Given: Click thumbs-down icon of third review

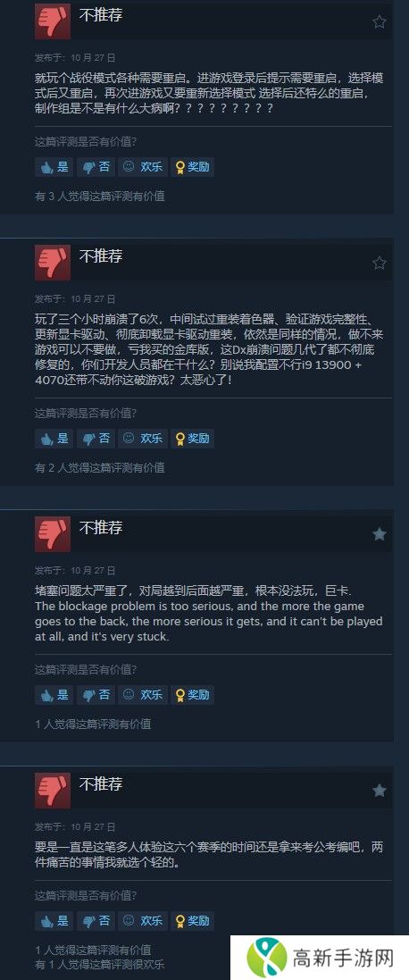Looking at the screenshot, I should [x=53, y=533].
